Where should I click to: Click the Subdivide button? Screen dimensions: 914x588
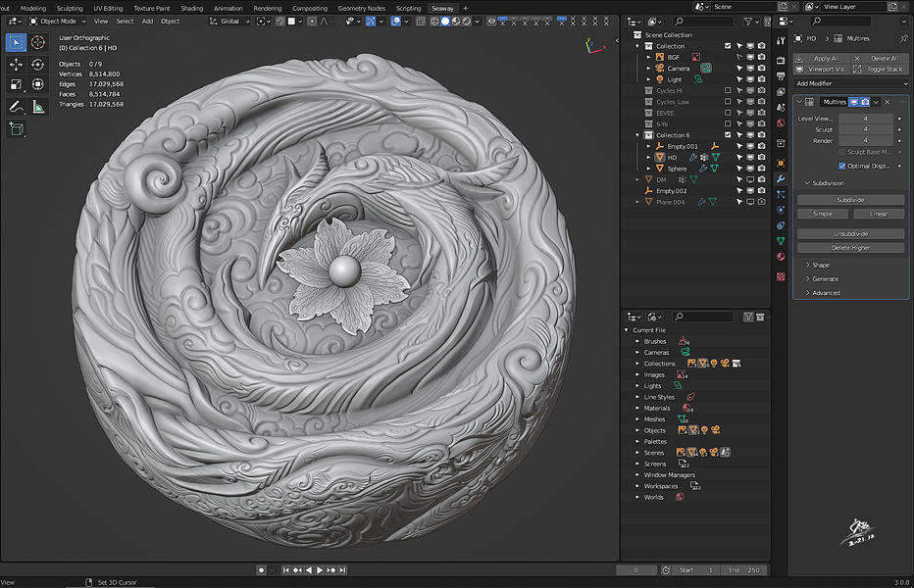850,200
